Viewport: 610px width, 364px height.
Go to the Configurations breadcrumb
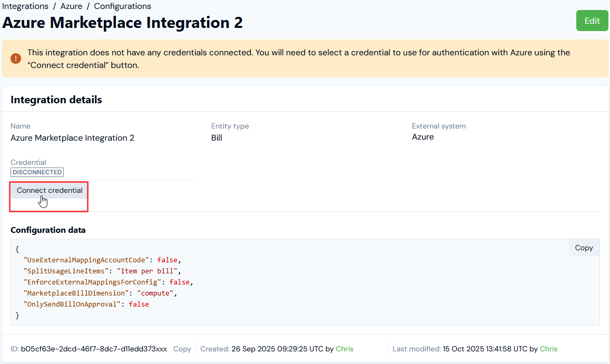point(123,6)
